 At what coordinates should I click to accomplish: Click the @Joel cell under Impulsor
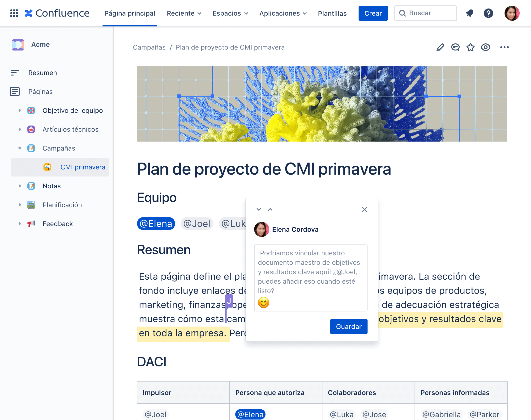tap(155, 414)
